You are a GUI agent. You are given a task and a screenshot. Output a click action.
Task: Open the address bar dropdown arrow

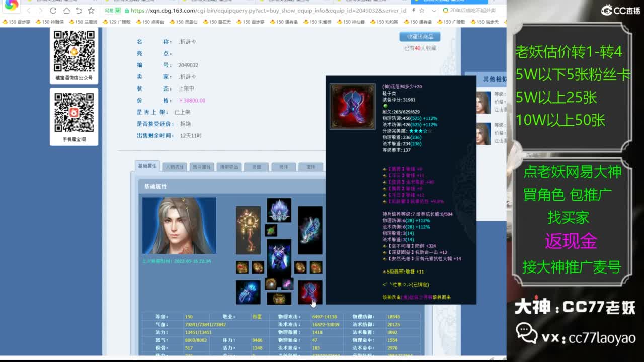pos(434,11)
